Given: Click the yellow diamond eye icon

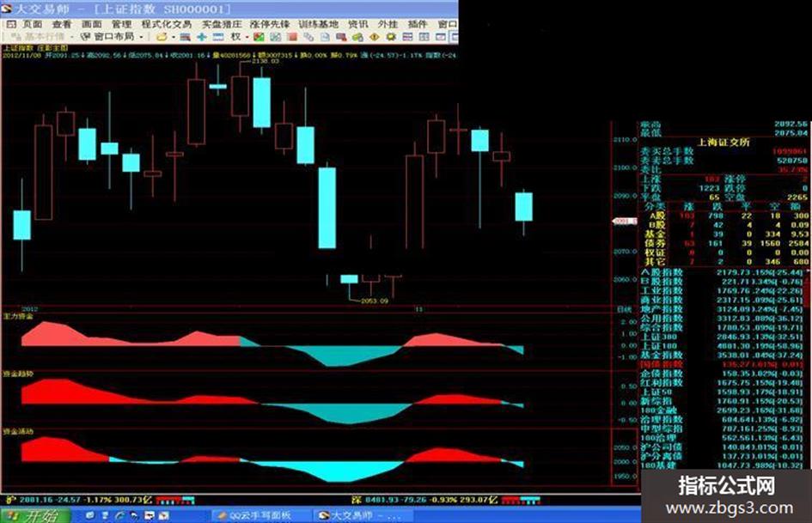Looking at the screenshot, I should click(x=375, y=37).
